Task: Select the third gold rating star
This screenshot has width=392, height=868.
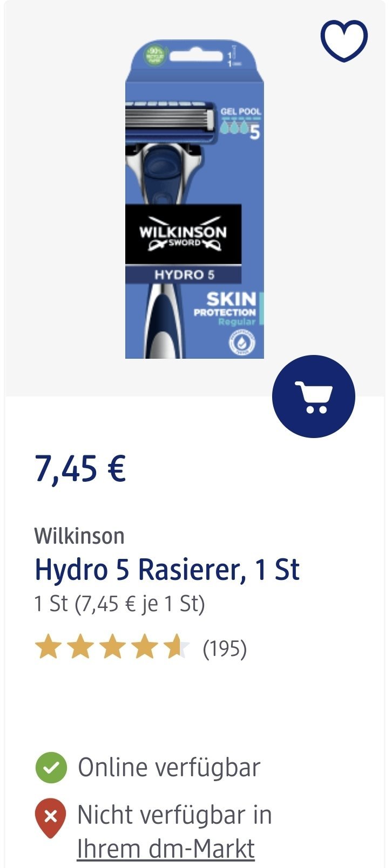Action: tap(112, 647)
